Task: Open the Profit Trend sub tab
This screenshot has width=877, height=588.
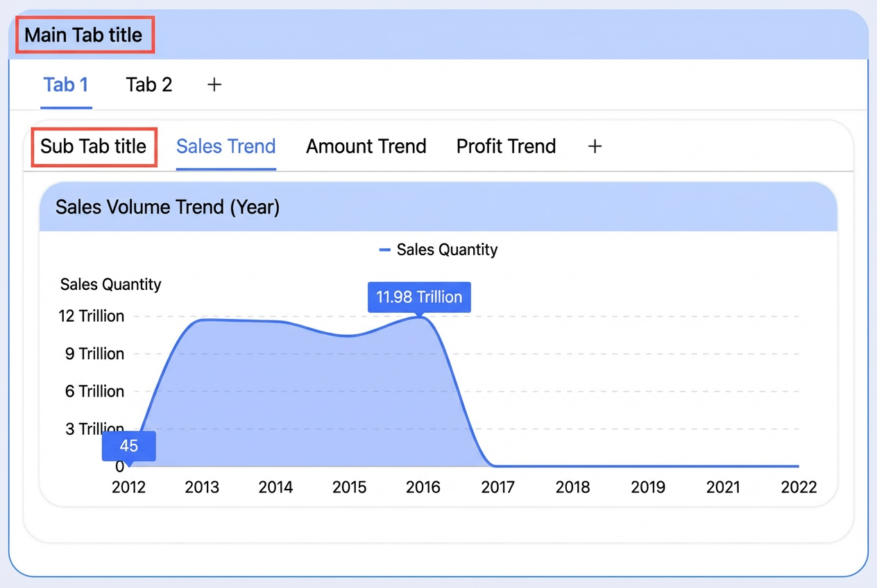Action: pyautogui.click(x=506, y=146)
